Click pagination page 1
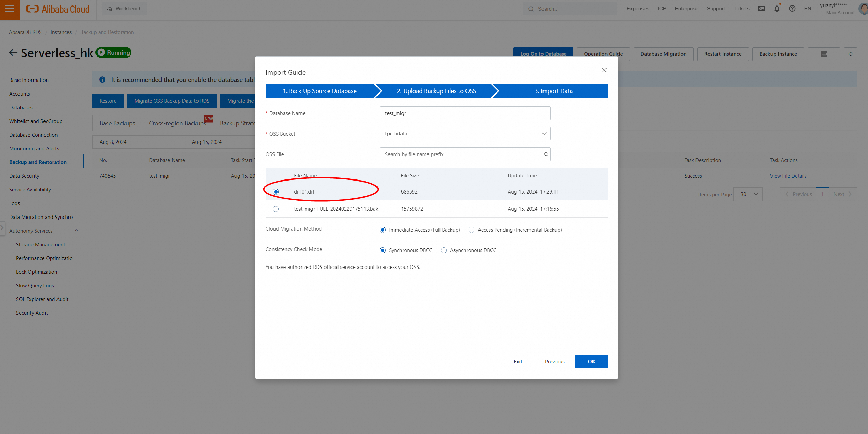 point(822,194)
